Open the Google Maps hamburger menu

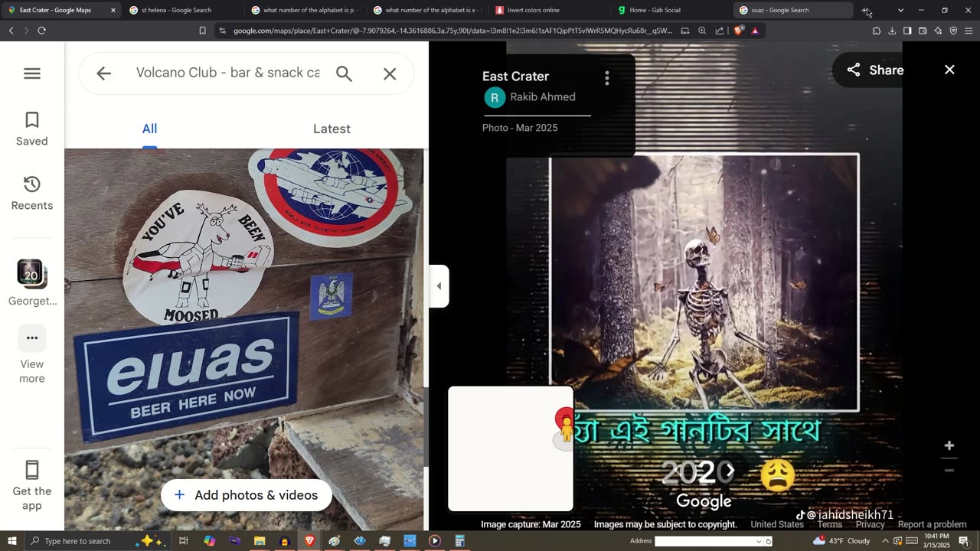tap(31, 73)
